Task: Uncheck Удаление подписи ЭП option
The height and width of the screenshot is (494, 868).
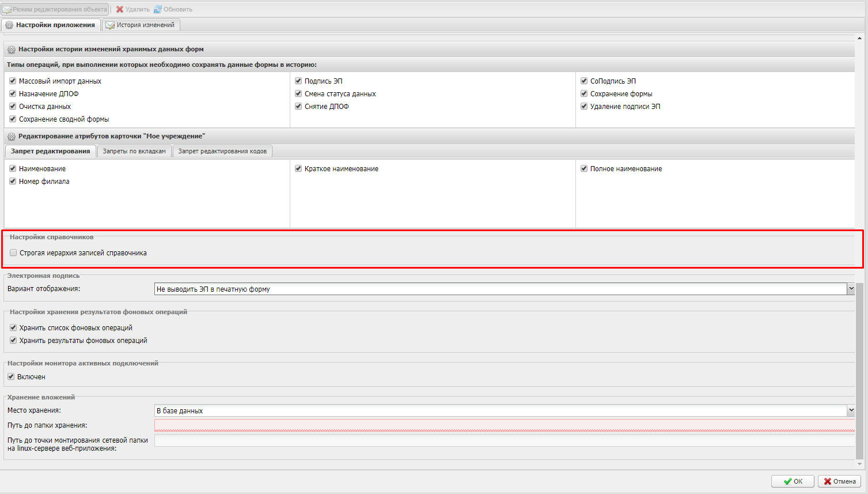Action: click(x=584, y=106)
